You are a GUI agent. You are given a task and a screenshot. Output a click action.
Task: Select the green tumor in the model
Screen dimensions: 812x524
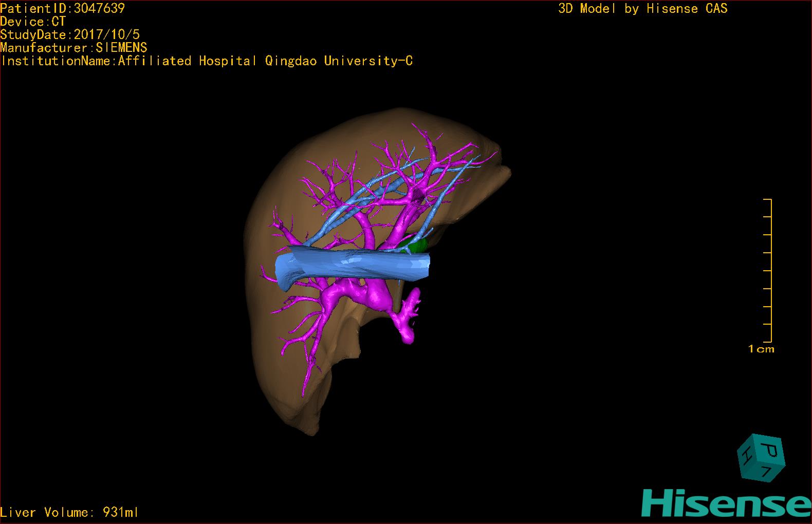(417, 246)
